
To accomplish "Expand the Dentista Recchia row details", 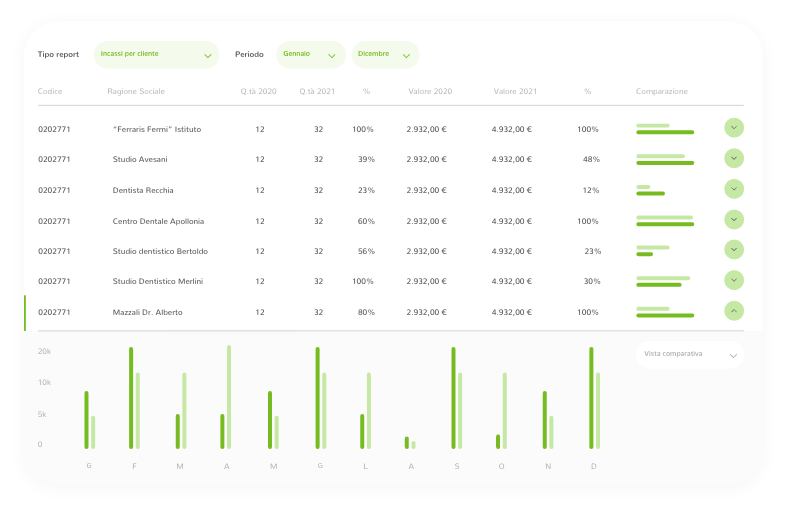I will (734, 189).
